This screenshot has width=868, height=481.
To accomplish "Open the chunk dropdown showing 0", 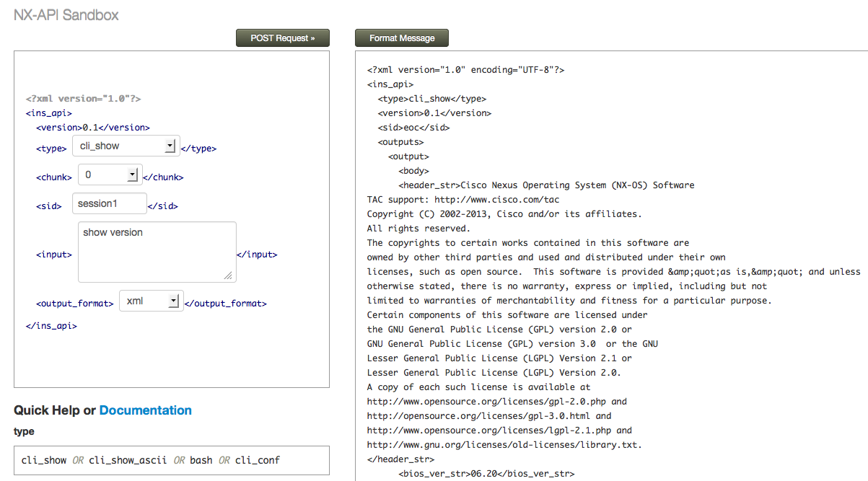I will pos(109,175).
